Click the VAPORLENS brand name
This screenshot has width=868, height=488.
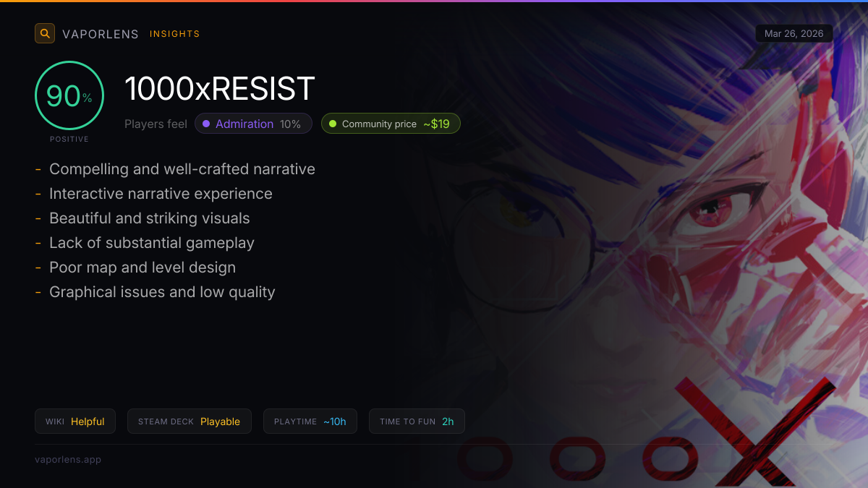point(101,34)
